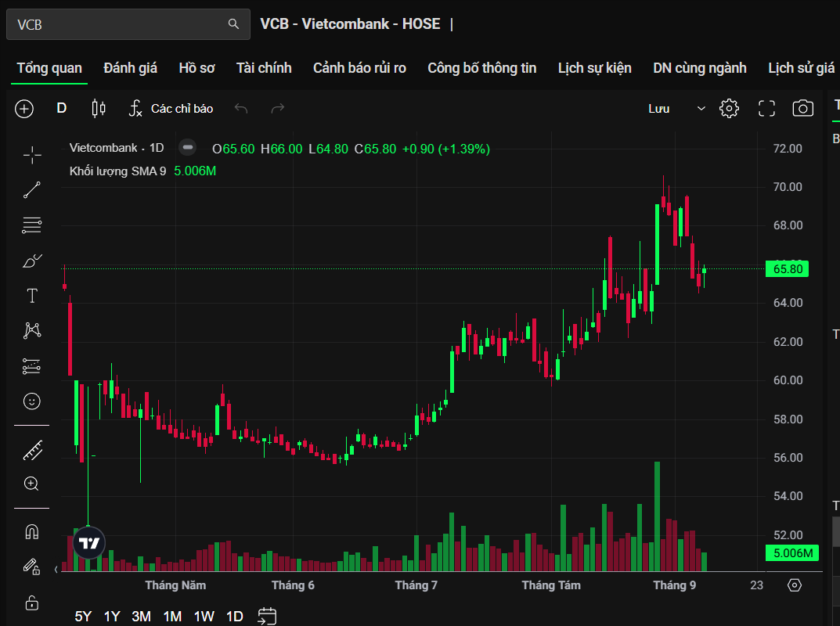Click the redo arrow in chart toolbar
The image size is (840, 626).
coord(277,108)
